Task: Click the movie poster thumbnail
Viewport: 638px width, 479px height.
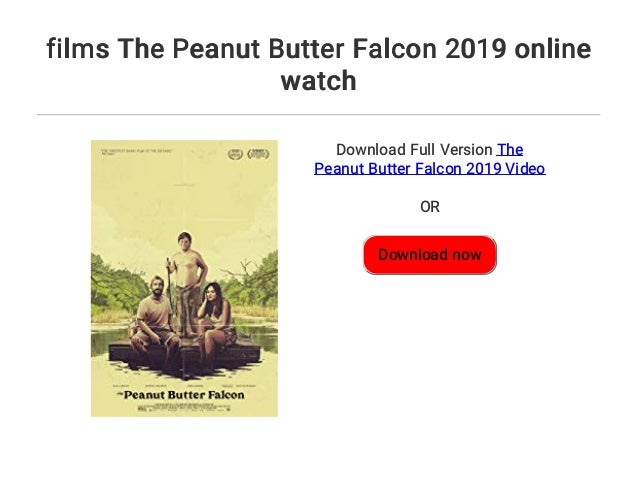Action: [x=184, y=278]
